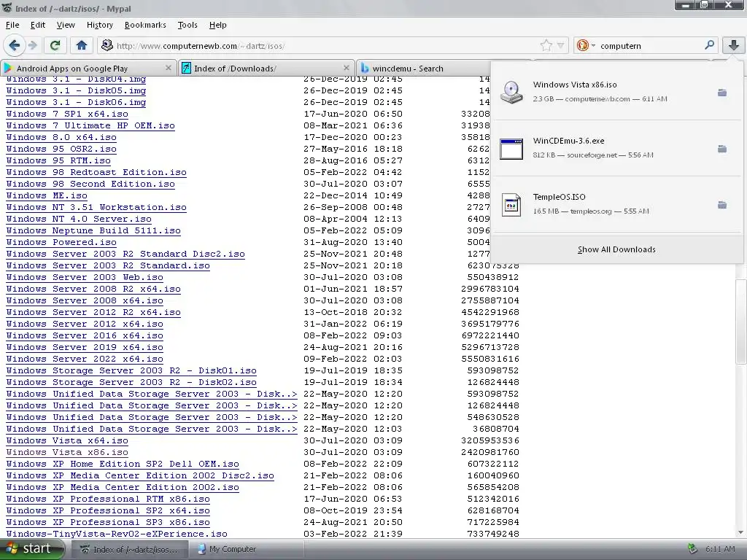Click Windows Server 2003 Web.iso link
747x560 pixels.
click(x=85, y=277)
